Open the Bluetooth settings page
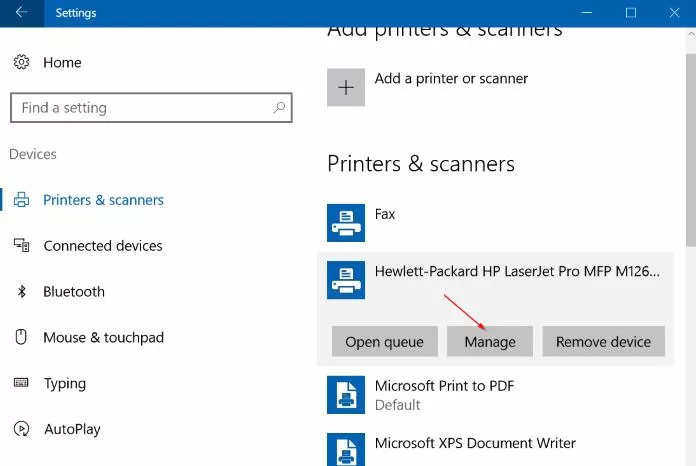 click(74, 292)
